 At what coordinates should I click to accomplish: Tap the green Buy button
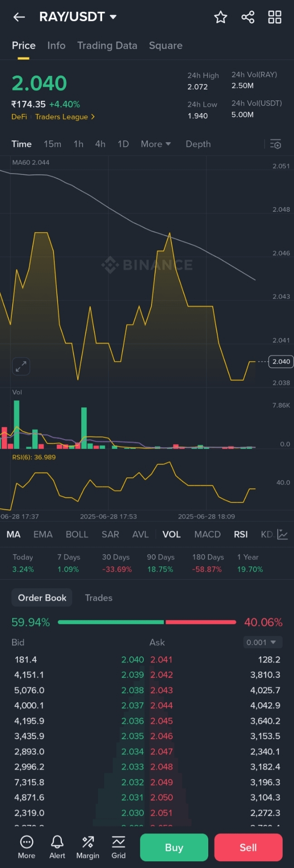pyautogui.click(x=174, y=847)
